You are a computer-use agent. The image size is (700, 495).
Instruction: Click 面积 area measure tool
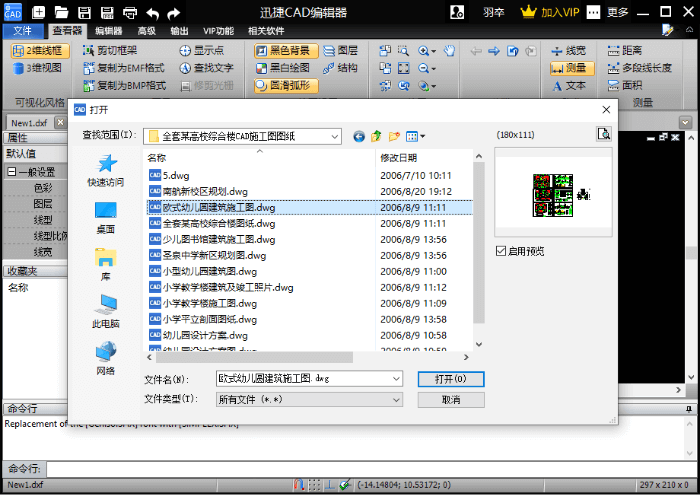(625, 85)
